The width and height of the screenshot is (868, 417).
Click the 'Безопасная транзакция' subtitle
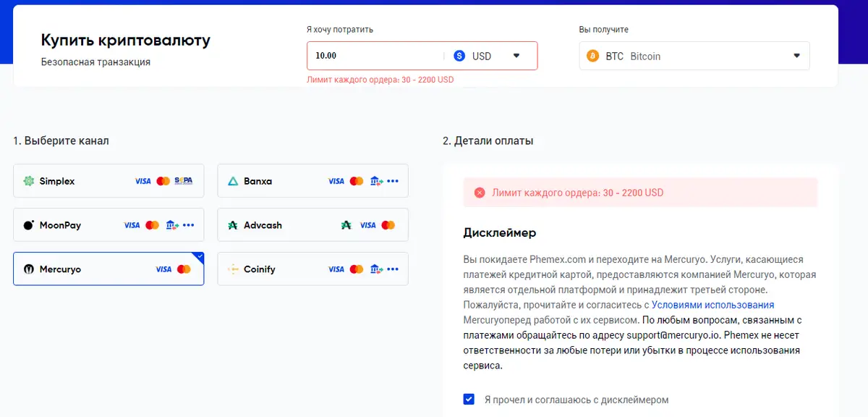coord(95,62)
